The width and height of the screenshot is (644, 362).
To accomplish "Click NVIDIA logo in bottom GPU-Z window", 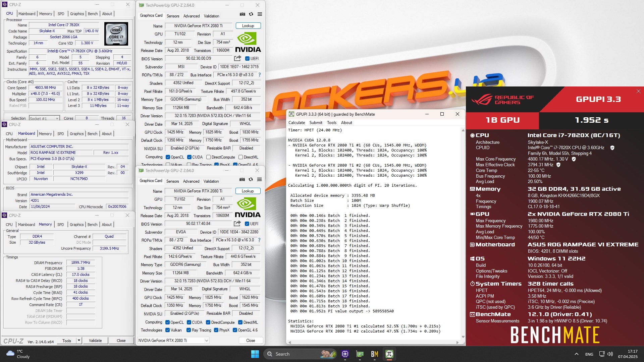I will coord(248,207).
